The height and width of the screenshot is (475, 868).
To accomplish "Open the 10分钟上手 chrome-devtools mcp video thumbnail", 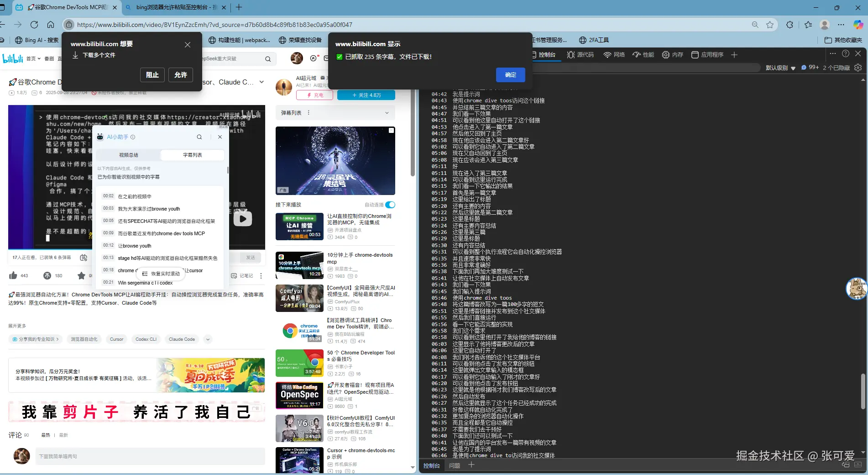I will click(x=299, y=265).
